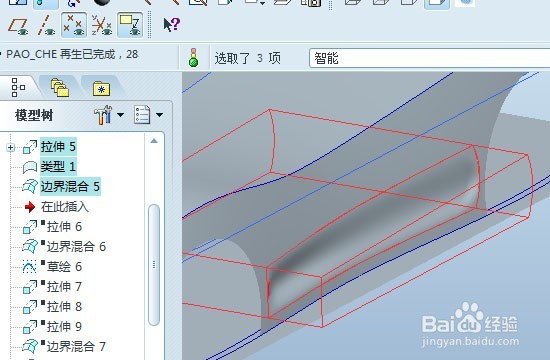Screen dimensions: 550x360
Task: Select 边界混合 6 in the model tree
Action: pos(76,247)
